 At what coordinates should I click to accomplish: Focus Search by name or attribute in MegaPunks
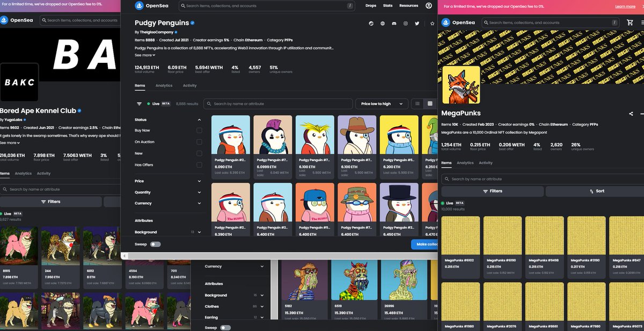click(x=543, y=179)
